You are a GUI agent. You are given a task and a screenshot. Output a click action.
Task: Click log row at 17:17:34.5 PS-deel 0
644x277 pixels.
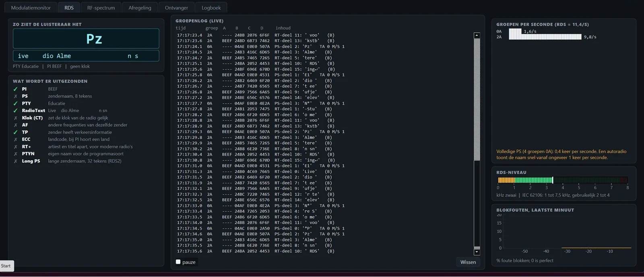[x=261, y=228]
